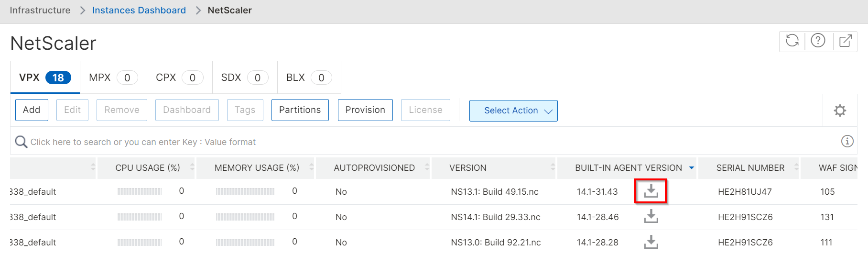
Task: Click CPU usage bar for HE2H81UJ47 row
Action: click(x=140, y=191)
